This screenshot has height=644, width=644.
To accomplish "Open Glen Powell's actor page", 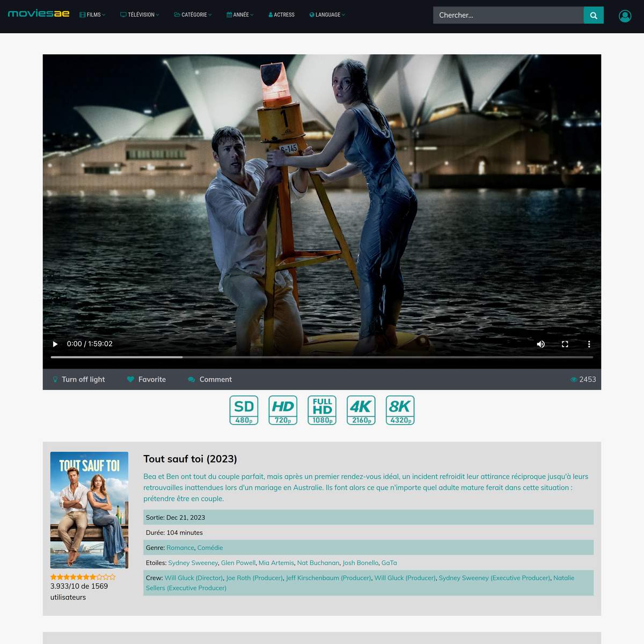I will [238, 563].
